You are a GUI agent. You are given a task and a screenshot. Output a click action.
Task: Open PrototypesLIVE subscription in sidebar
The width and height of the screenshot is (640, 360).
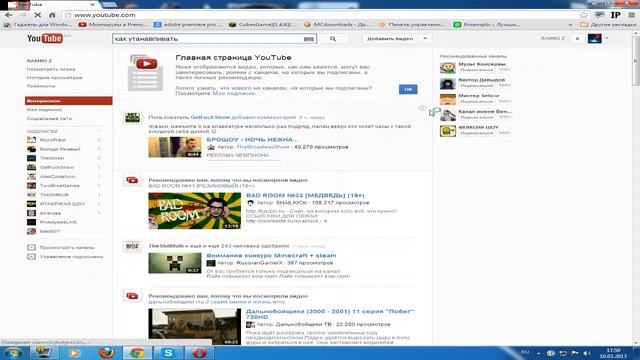[58, 222]
